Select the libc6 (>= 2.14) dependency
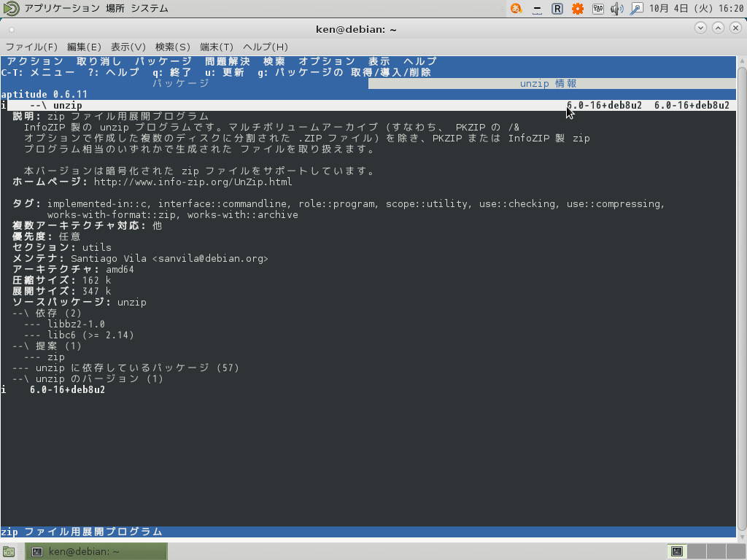This screenshot has height=560, width=747. coord(90,335)
